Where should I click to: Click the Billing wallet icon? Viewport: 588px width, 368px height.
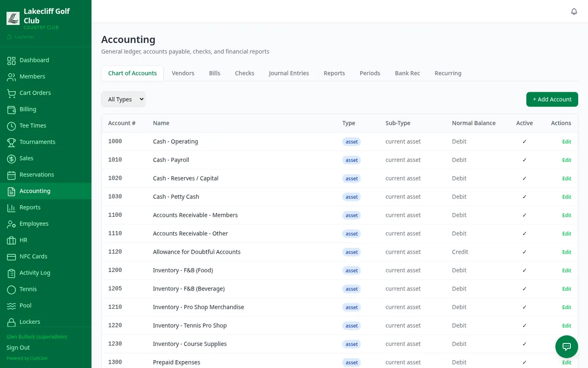(11, 109)
